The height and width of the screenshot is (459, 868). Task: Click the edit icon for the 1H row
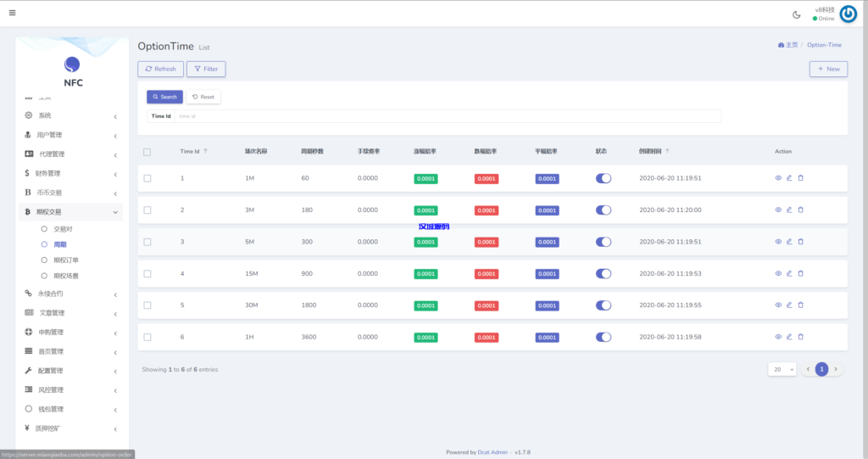(x=789, y=337)
